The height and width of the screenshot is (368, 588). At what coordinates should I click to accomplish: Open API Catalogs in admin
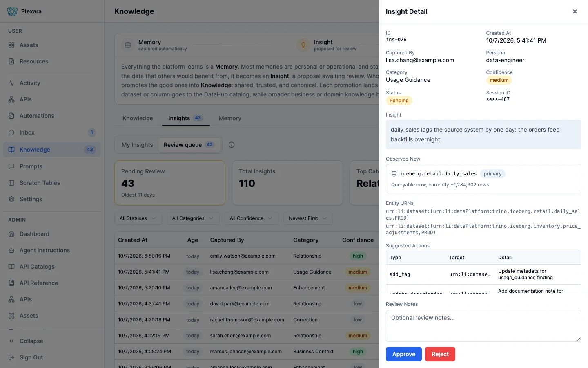[52, 267]
